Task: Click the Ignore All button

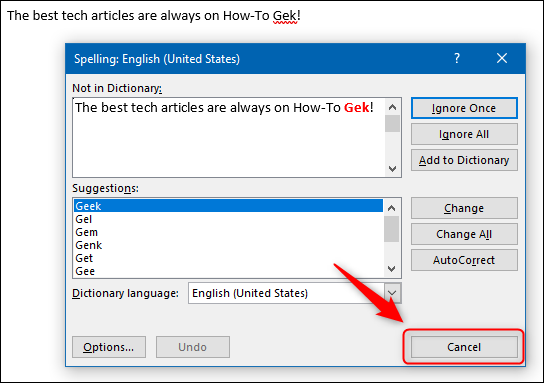Action: coord(464,134)
